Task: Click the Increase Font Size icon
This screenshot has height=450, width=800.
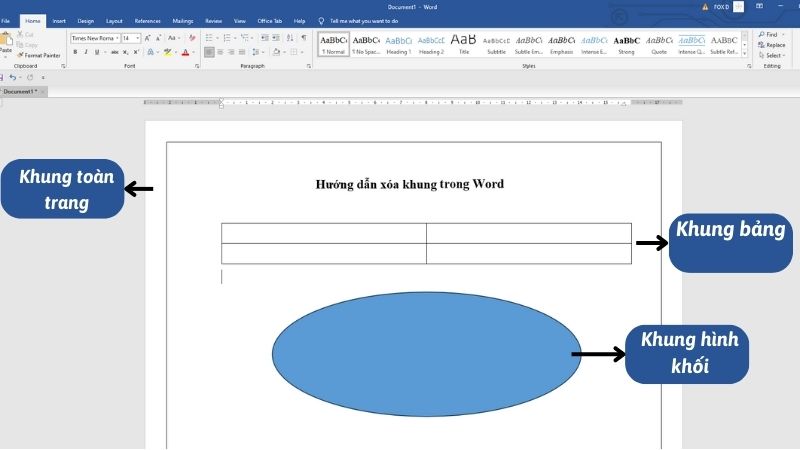Action: point(149,38)
